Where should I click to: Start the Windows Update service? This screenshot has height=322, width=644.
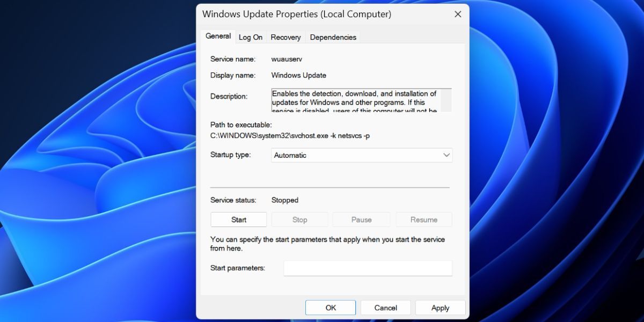tap(238, 219)
